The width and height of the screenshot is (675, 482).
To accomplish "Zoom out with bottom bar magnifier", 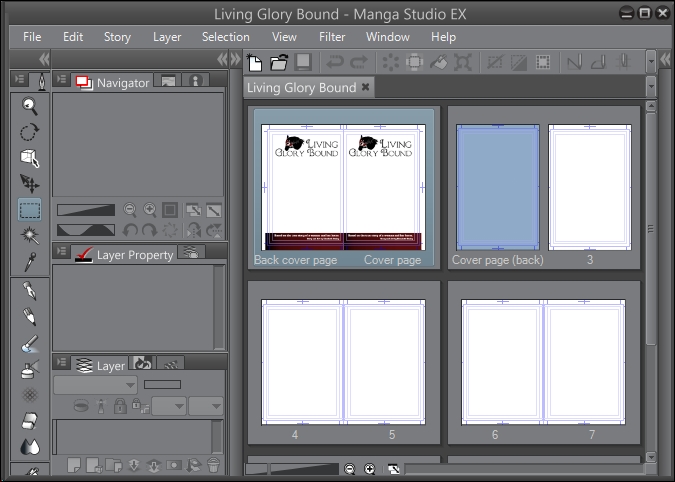I will click(x=350, y=469).
